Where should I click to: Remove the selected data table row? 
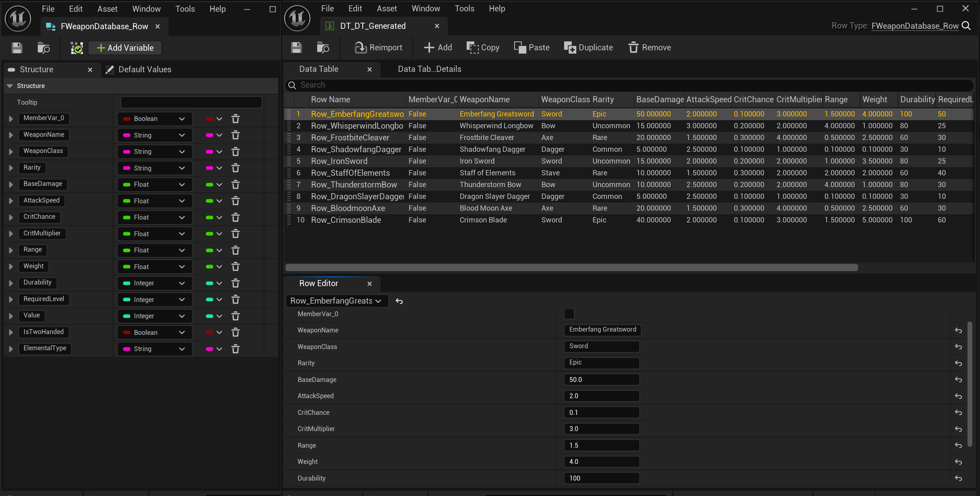click(x=649, y=47)
